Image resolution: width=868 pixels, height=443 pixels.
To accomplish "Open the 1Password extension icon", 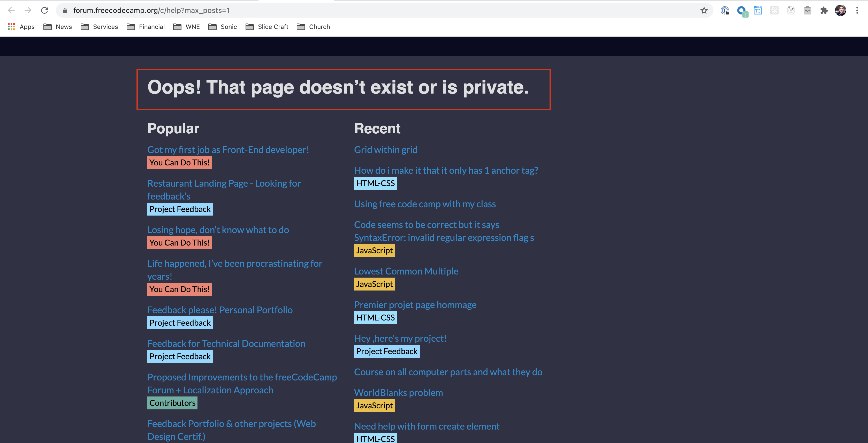I will (x=725, y=10).
